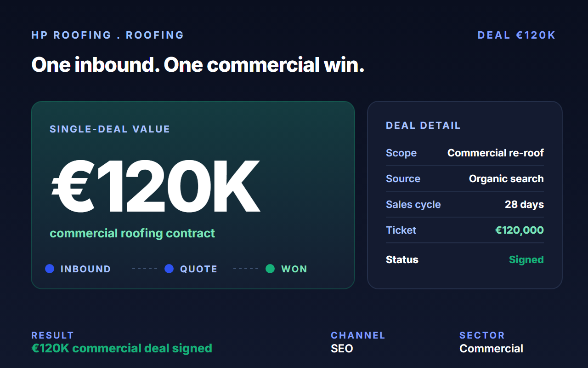Click the SINGLE-DEAL VALUE card heading

pos(110,129)
